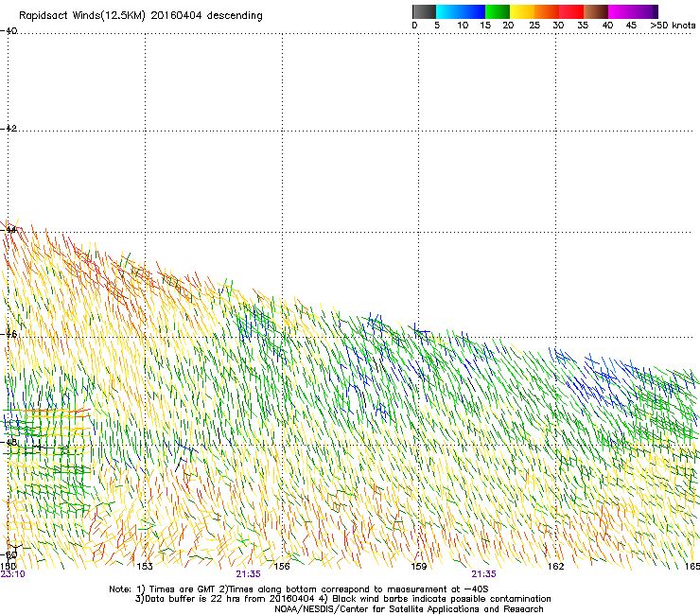Click the blue 5-15 knots legend gradient
The image size is (700, 615).
tap(461, 11)
